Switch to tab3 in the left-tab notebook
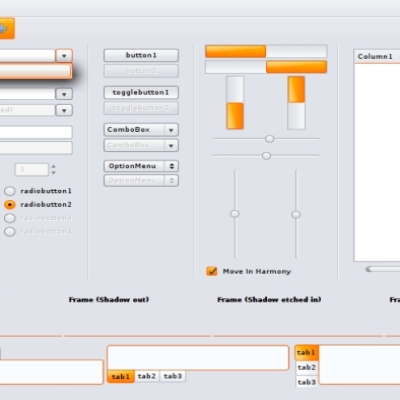This screenshot has width=400, height=400. (307, 382)
